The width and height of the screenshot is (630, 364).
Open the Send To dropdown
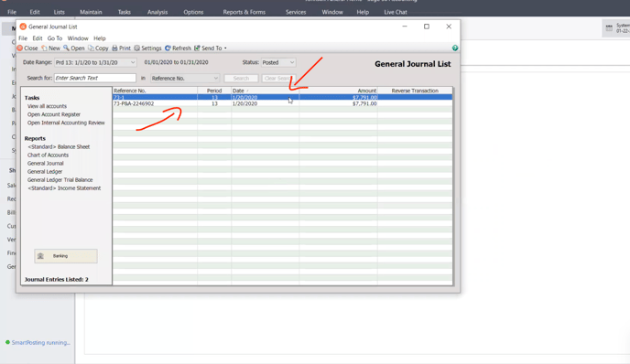[211, 48]
